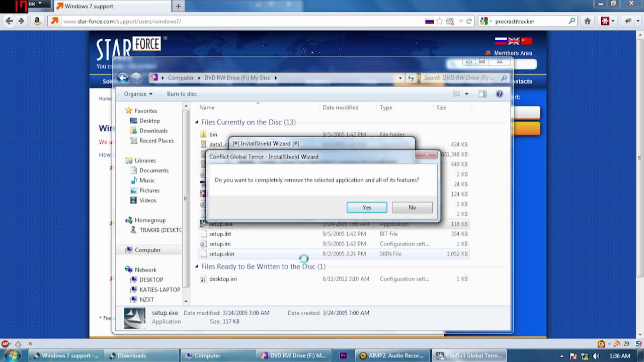Switch StarForce site to Russian flag language

coord(501,41)
